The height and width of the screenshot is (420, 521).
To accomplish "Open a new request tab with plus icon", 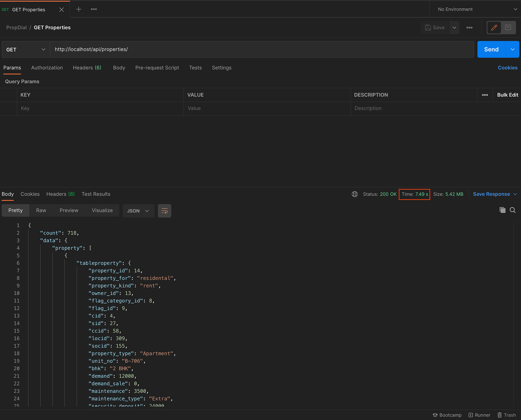I will (79, 9).
